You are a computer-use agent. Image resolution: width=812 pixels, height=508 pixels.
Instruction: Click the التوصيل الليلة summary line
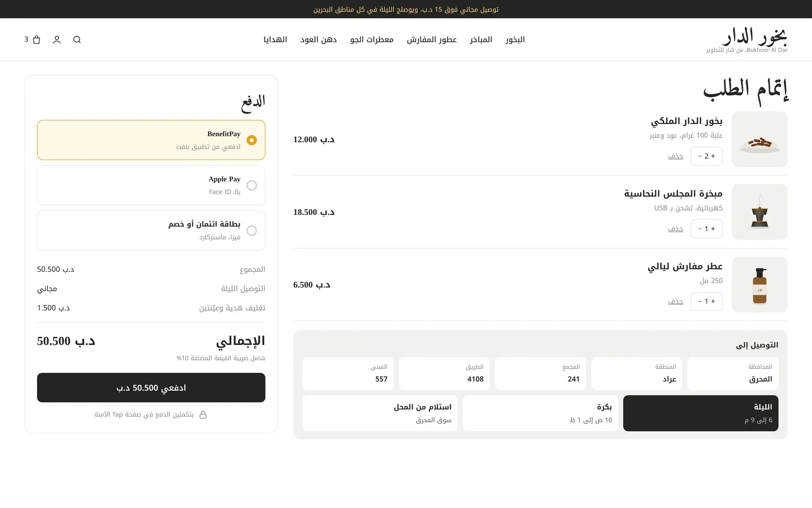coord(151,289)
